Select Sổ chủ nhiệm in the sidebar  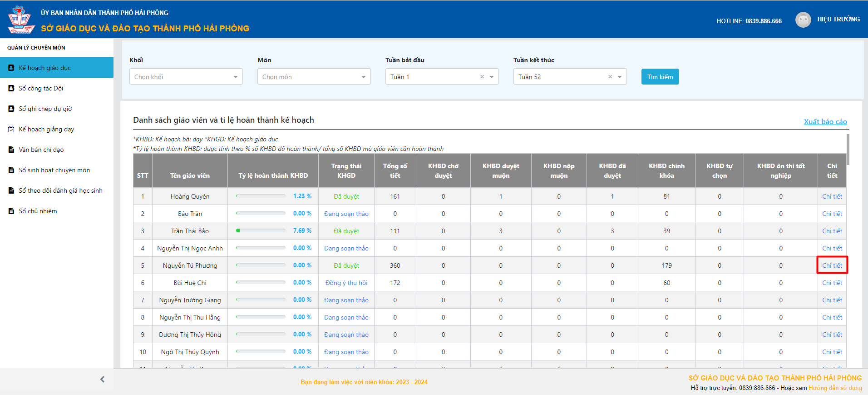(x=38, y=211)
